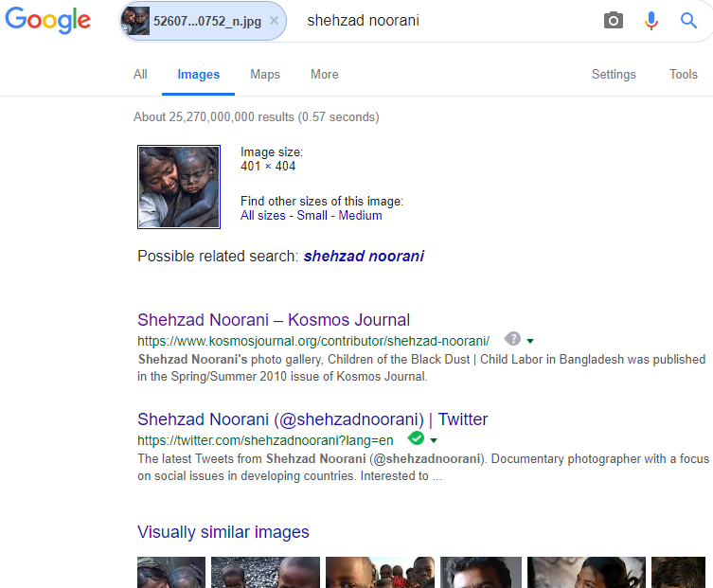The width and height of the screenshot is (713, 588).
Task: Select the 'Image size: 401 × 404' text
Action: (272, 159)
